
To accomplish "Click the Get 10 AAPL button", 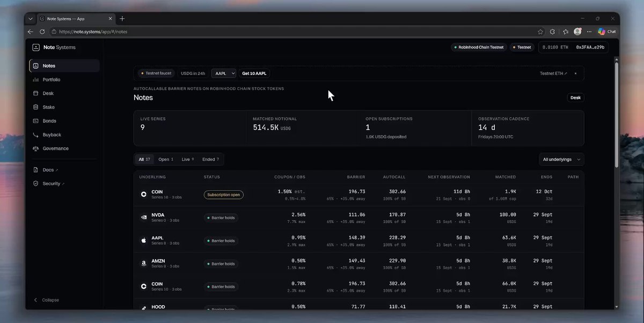I will point(254,73).
